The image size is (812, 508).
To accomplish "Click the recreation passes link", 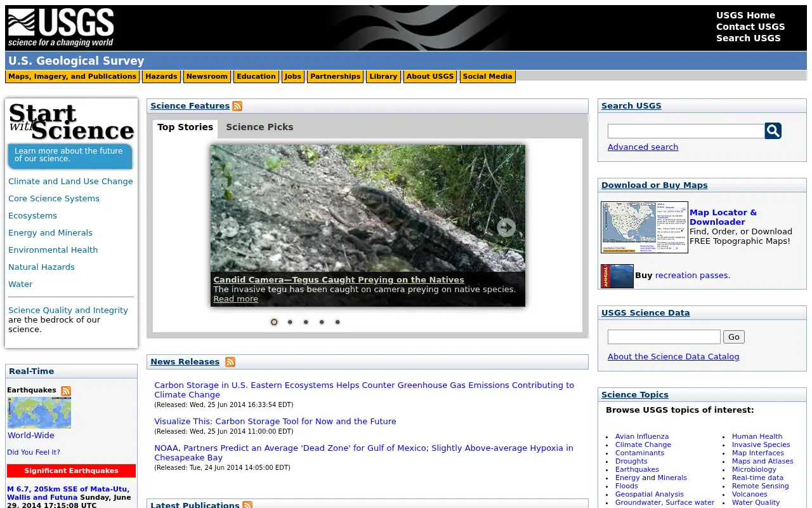I will click(691, 276).
